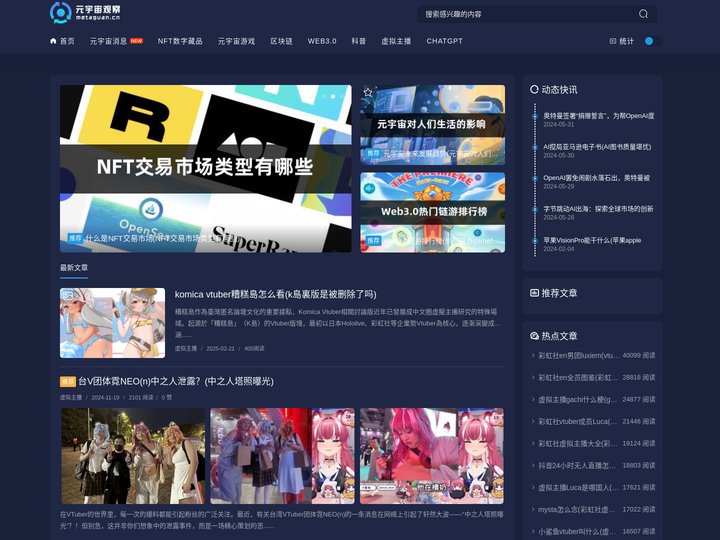This screenshot has width=720, height=540.
Task: Click 虚拟主播 category under 台V团体 article
Action: [x=71, y=397]
